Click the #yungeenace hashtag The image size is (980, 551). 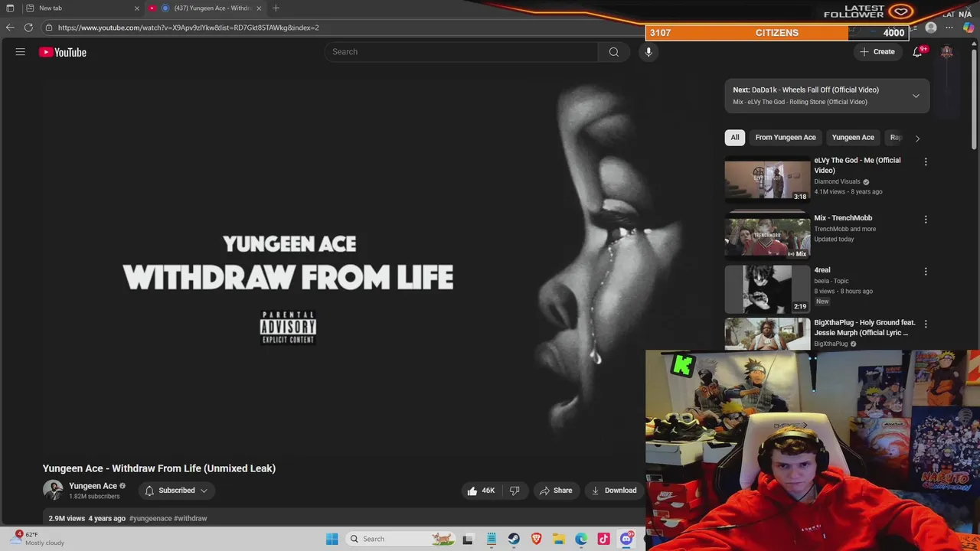[150, 518]
